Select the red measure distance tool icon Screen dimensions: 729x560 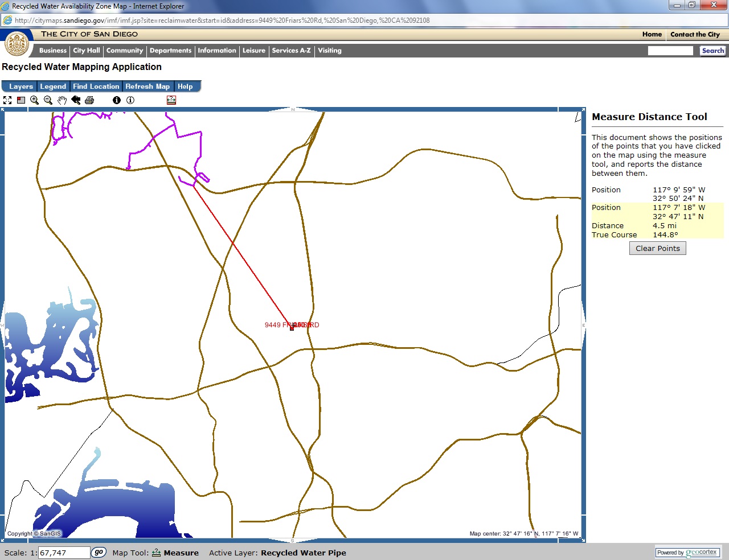[x=171, y=100]
